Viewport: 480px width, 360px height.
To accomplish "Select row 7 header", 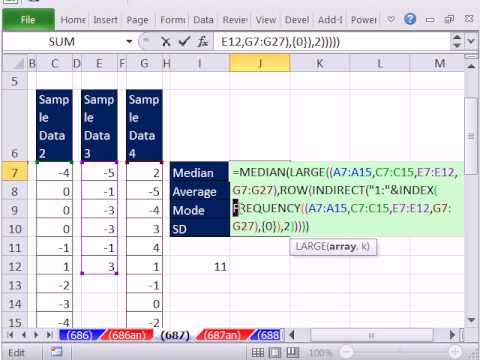I will (x=15, y=172).
